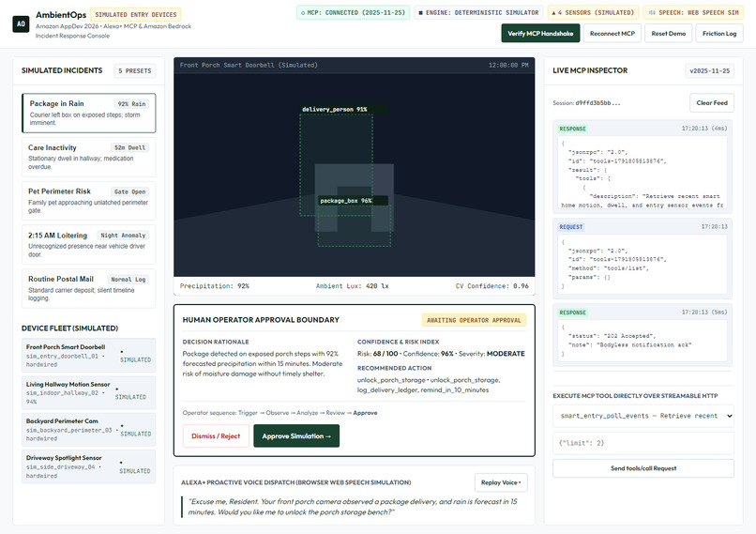This screenshot has width=756, height=534.
Task: Click the REQUEST tag in the MCP feed
Action: pos(571,227)
